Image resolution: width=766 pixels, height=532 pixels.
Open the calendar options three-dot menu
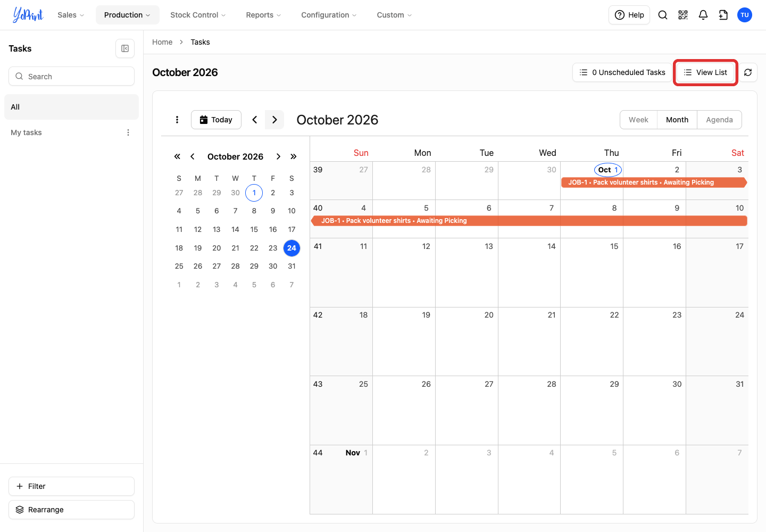pyautogui.click(x=177, y=120)
